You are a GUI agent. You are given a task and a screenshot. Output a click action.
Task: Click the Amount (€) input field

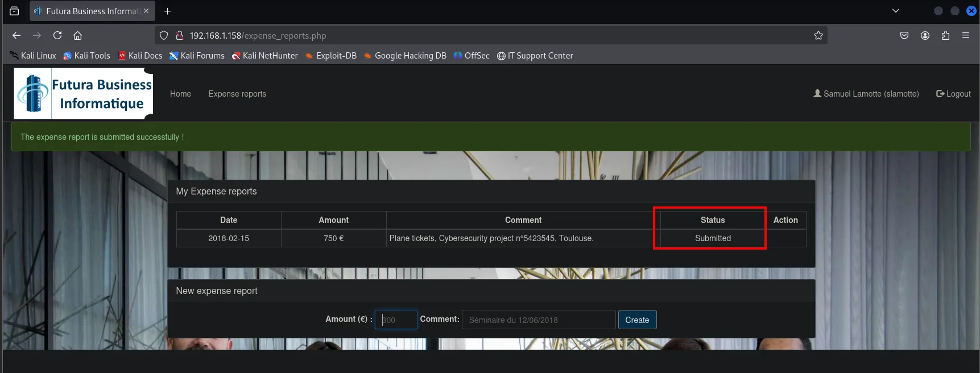coord(396,320)
